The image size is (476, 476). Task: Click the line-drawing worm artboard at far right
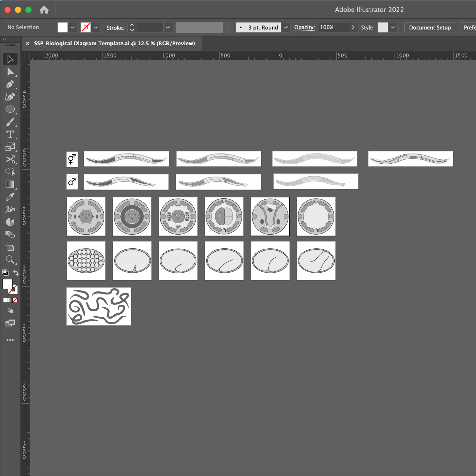(411, 159)
